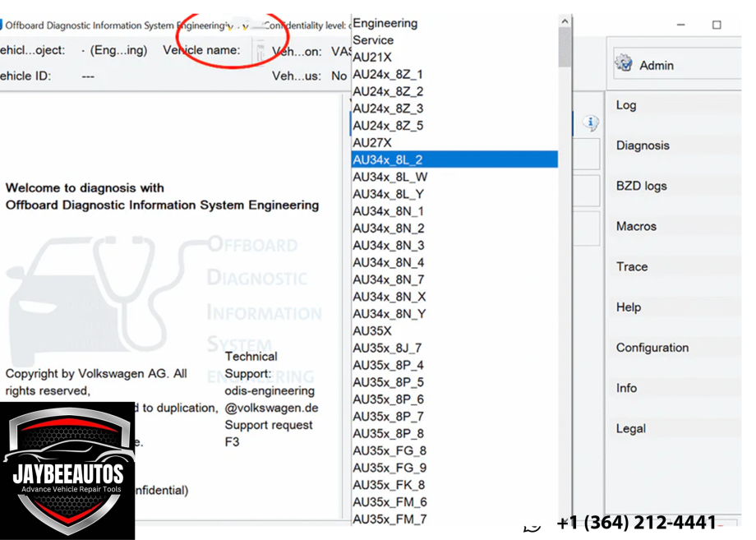Image resolution: width=756 pixels, height=540 pixels.
Task: Click the blue info bubble icon
Action: [590, 123]
